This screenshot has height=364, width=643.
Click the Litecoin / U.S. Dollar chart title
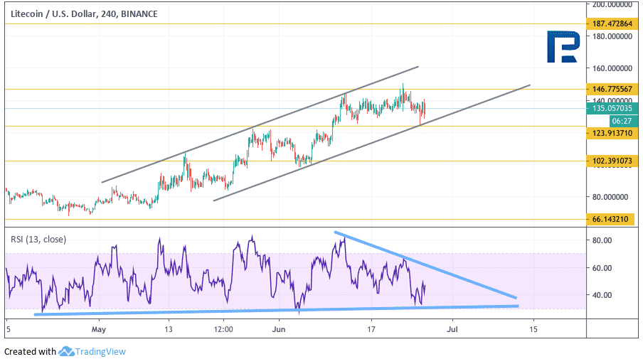[x=84, y=14]
